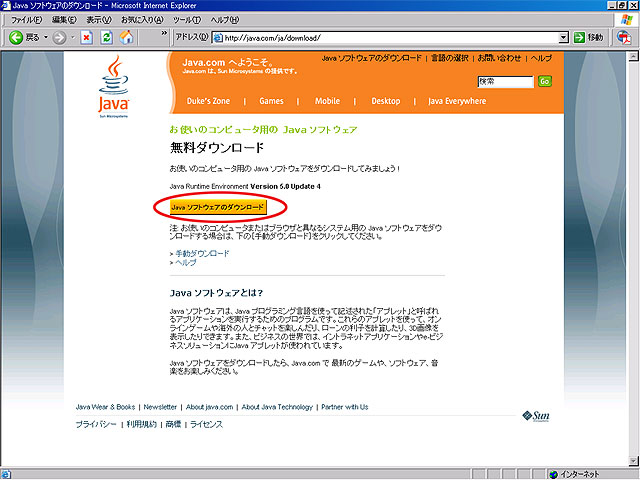Click top Java ソフトウェアのダウンロード header link

point(371,58)
